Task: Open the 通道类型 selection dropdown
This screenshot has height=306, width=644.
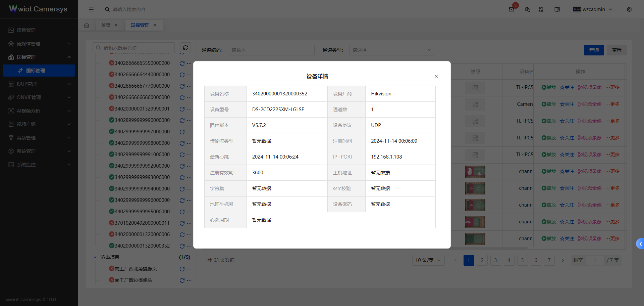Action: (392, 50)
